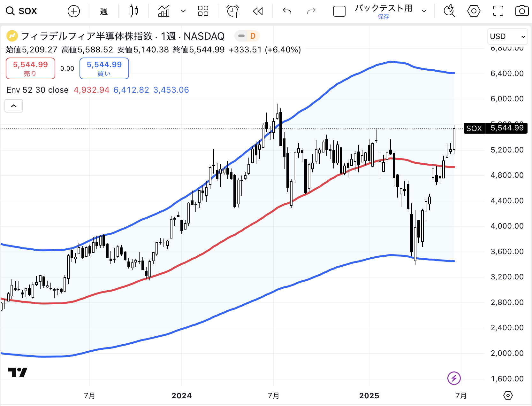Expand the arrow next to indicators
The height and width of the screenshot is (406, 532).
click(x=183, y=11)
